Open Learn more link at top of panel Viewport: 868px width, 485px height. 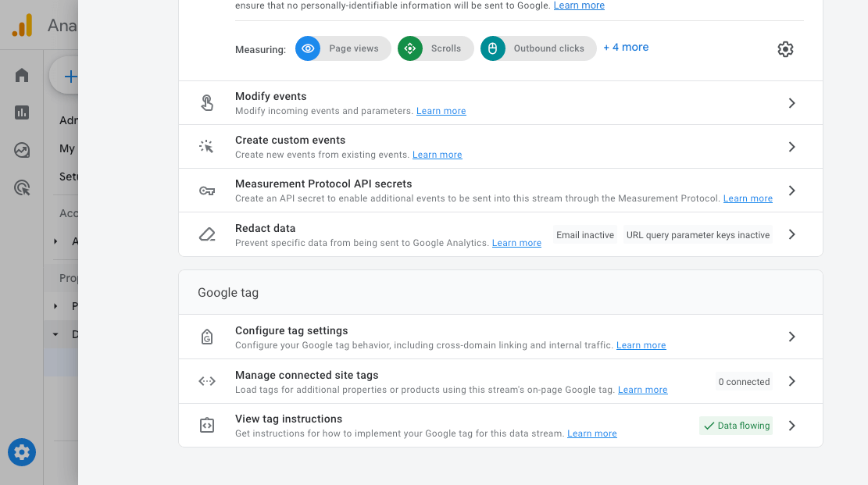[x=579, y=5]
